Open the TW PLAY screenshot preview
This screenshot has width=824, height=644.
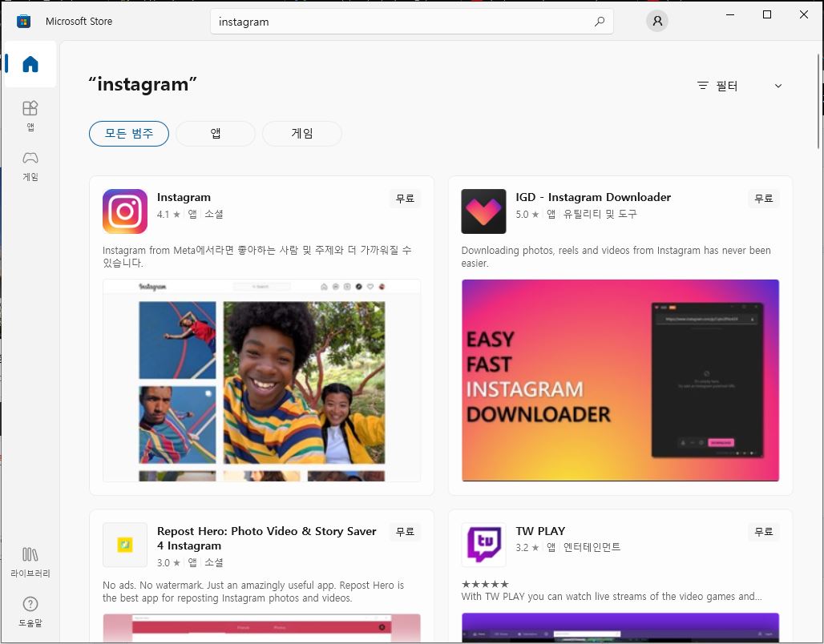pos(620,628)
